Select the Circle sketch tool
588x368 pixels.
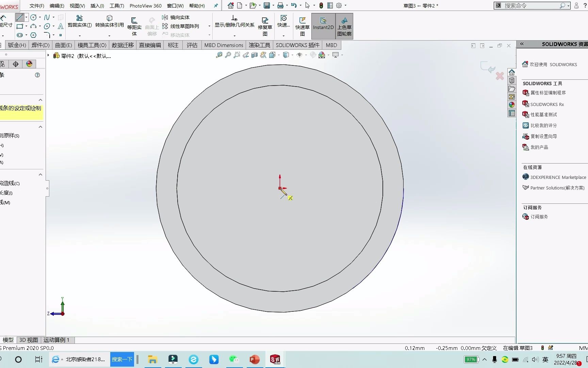point(33,17)
